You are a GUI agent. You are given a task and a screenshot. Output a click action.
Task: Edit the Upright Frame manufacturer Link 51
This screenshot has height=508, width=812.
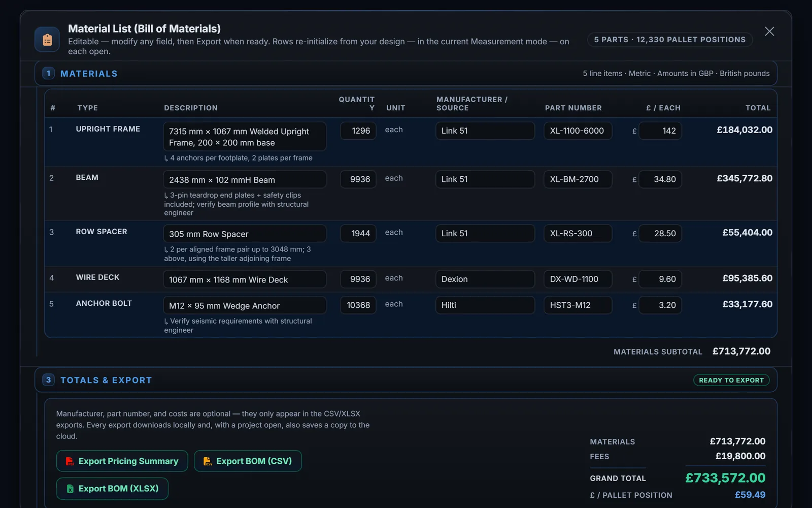pyautogui.click(x=485, y=131)
